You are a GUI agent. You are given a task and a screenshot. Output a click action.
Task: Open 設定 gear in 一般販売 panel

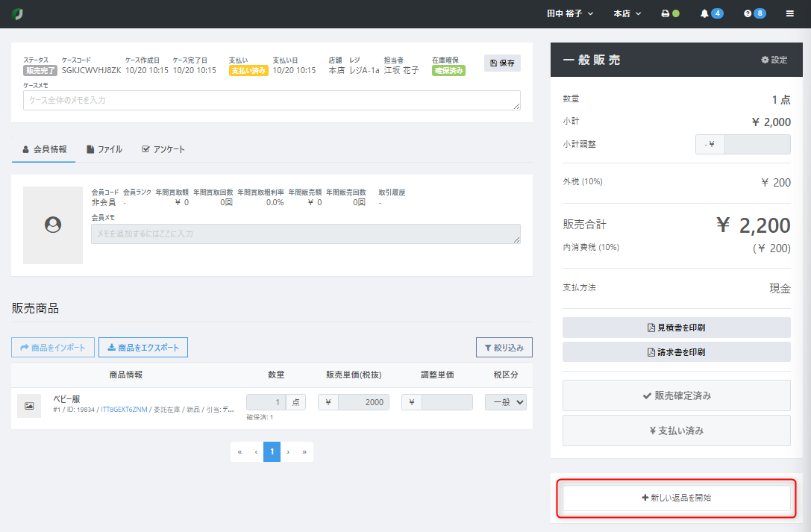coord(774,60)
